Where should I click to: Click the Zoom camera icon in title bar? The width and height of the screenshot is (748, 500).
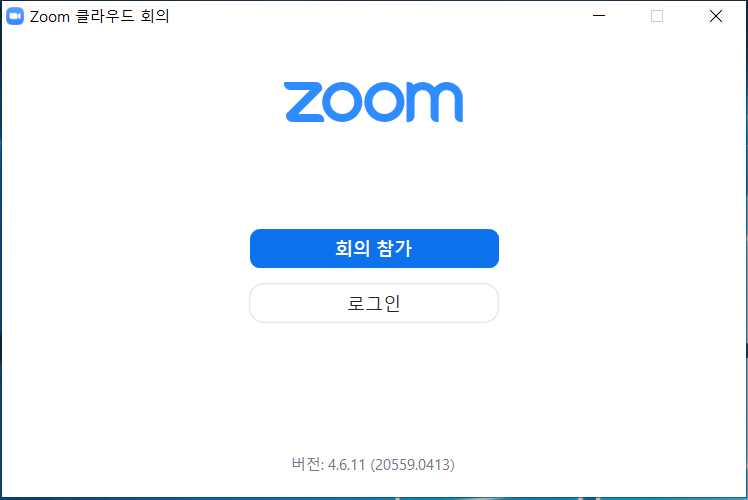point(15,16)
